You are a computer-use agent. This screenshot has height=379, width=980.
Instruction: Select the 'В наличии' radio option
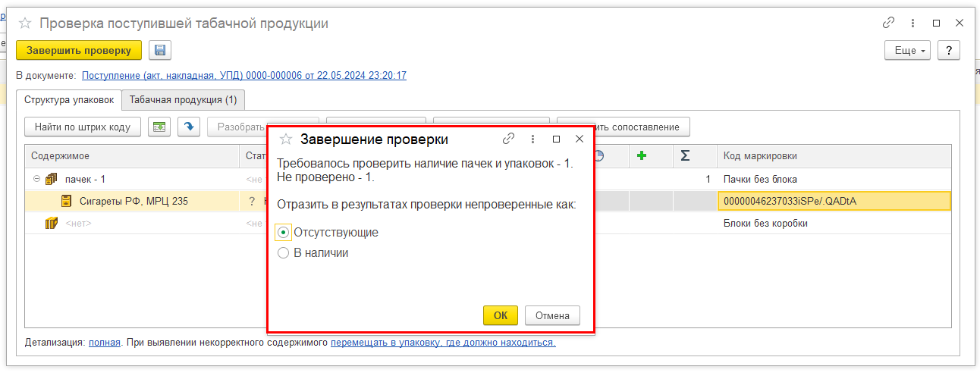(x=284, y=253)
